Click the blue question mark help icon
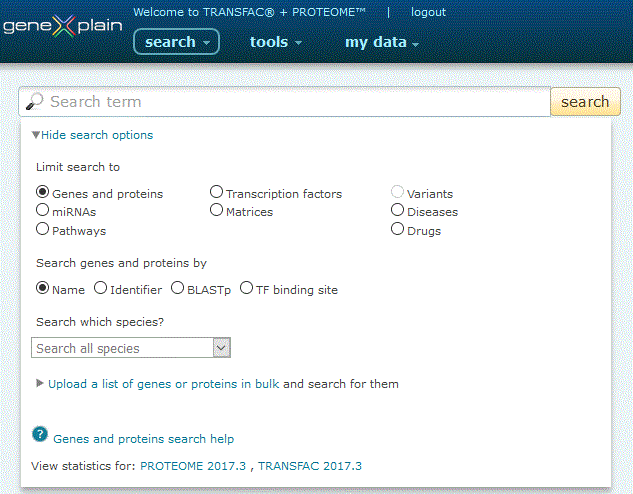This screenshot has width=633, height=494. click(x=40, y=434)
